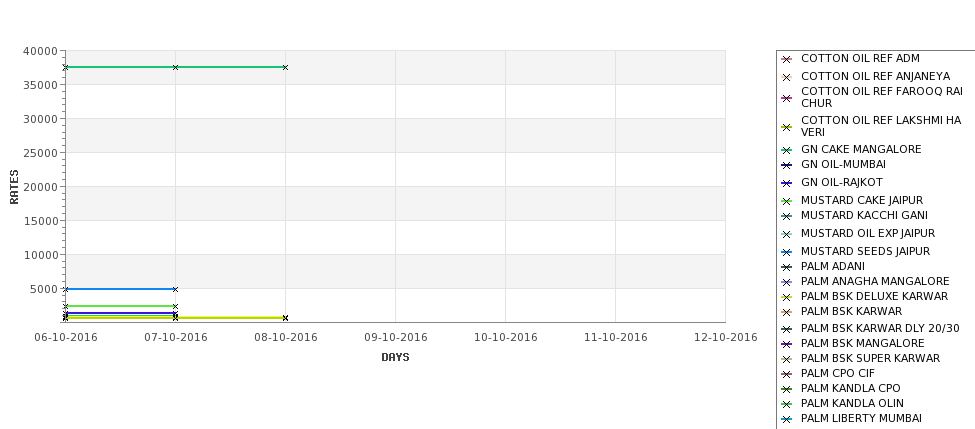
Task: Click the GN CAKE data point on 08-10-2016
Action: 285,67
